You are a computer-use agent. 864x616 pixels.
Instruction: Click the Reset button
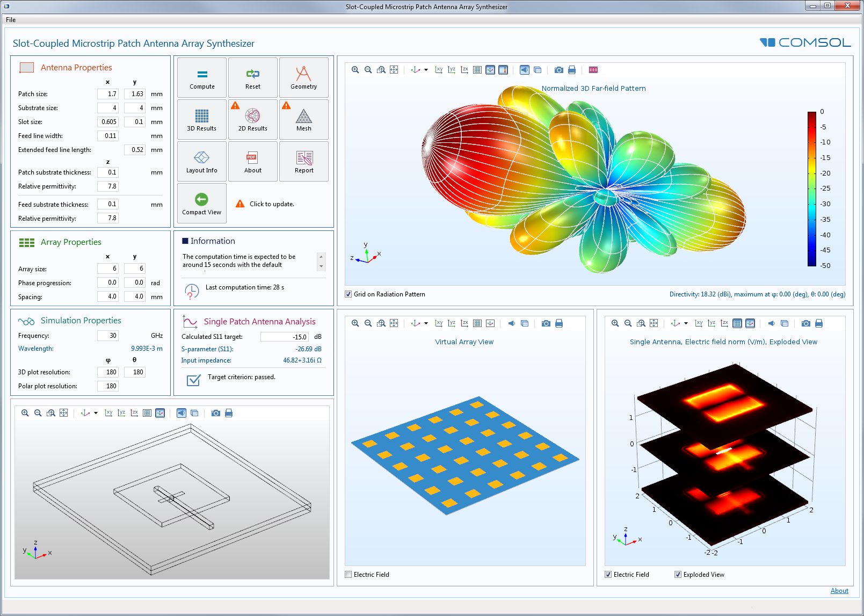(x=253, y=78)
